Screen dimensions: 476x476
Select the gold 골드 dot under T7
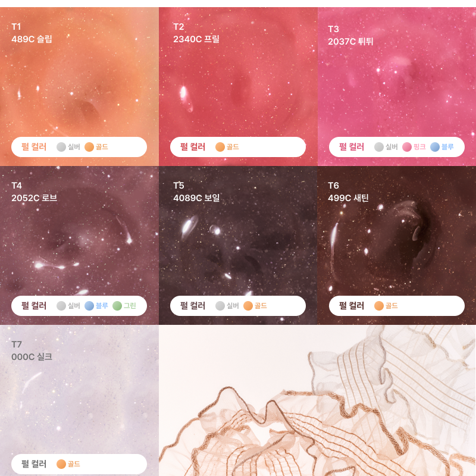click(x=61, y=464)
